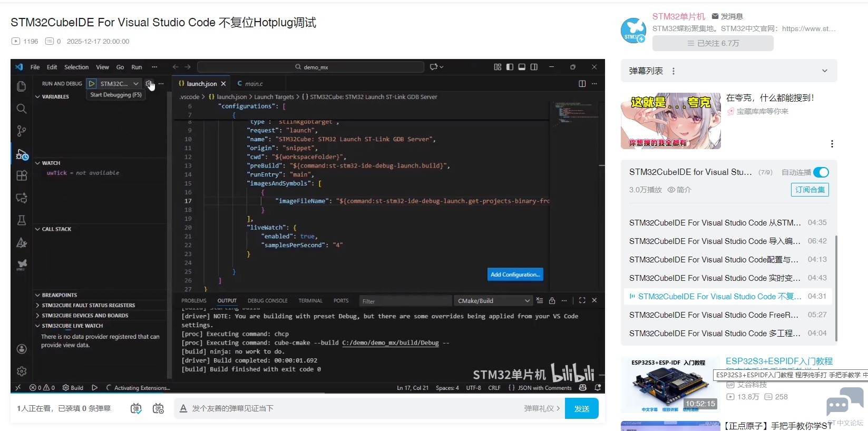Toggle the primary side bar
Image resolution: width=868 pixels, height=431 pixels.
click(x=510, y=67)
